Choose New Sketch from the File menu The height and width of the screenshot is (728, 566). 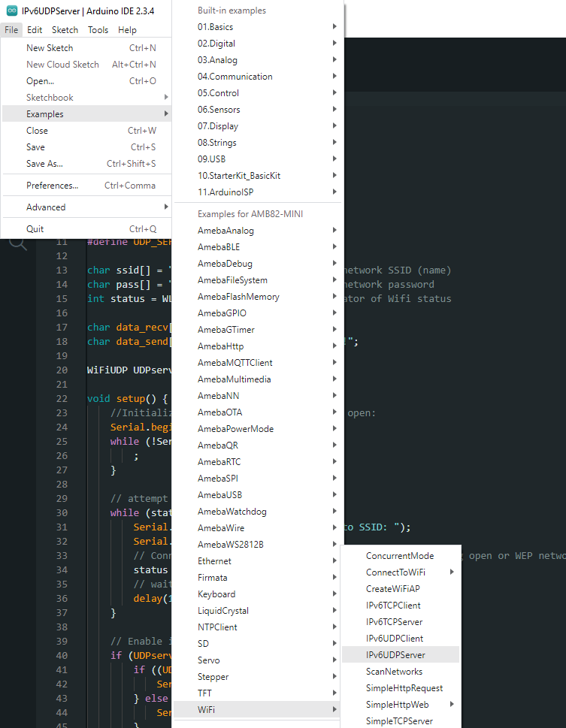[x=50, y=48]
